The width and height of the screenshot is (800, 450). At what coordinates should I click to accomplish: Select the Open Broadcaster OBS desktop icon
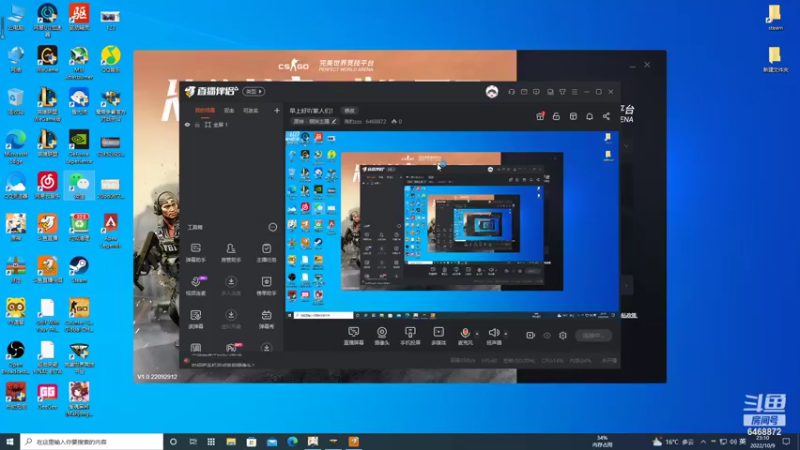[x=16, y=357]
